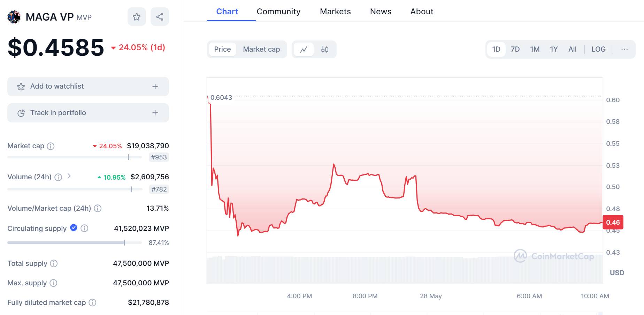Open the share button next to the star
644x315 pixels.
point(160,17)
